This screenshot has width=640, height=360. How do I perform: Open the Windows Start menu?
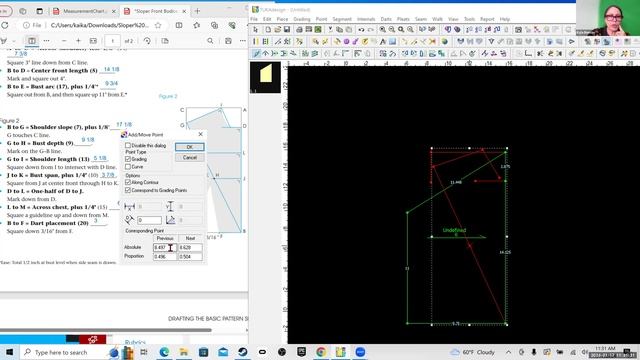tap(9, 352)
